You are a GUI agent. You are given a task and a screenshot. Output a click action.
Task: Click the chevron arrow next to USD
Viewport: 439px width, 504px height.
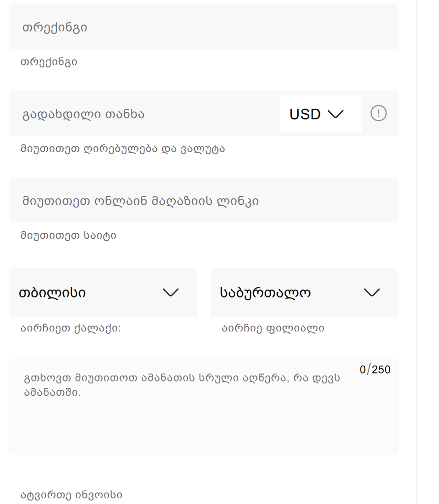click(335, 114)
